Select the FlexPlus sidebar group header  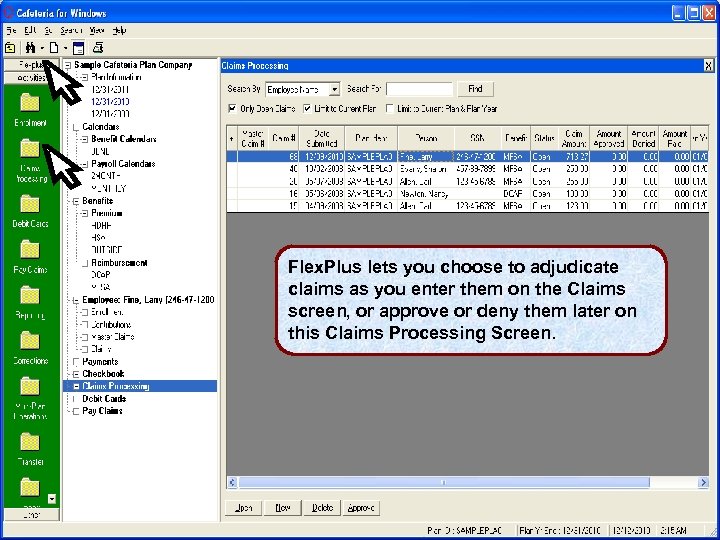pos(31,65)
